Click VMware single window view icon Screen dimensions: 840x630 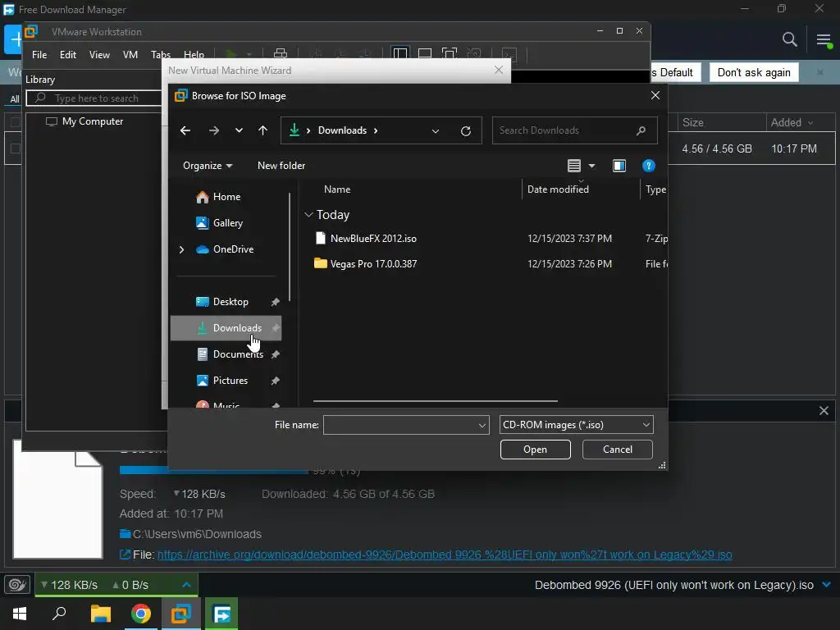click(x=425, y=53)
